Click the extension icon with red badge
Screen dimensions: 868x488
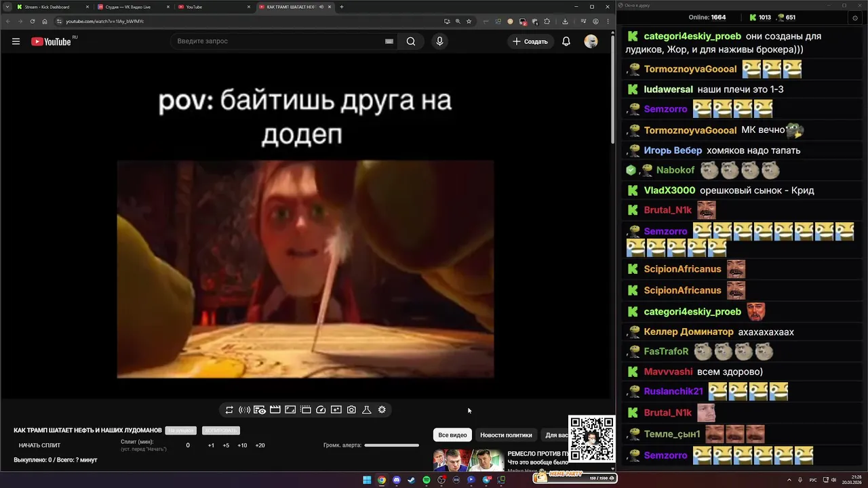(523, 21)
